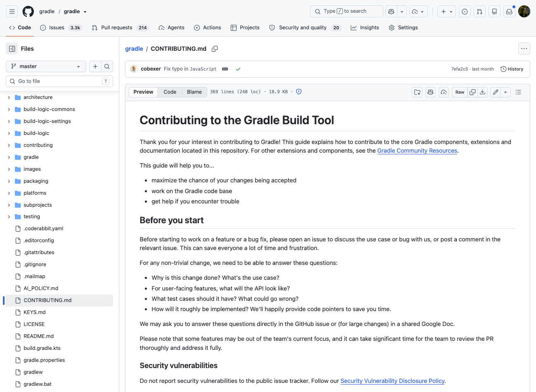This screenshot has height=392, width=536.
Task: Add a new file with plus button
Action: click(95, 66)
